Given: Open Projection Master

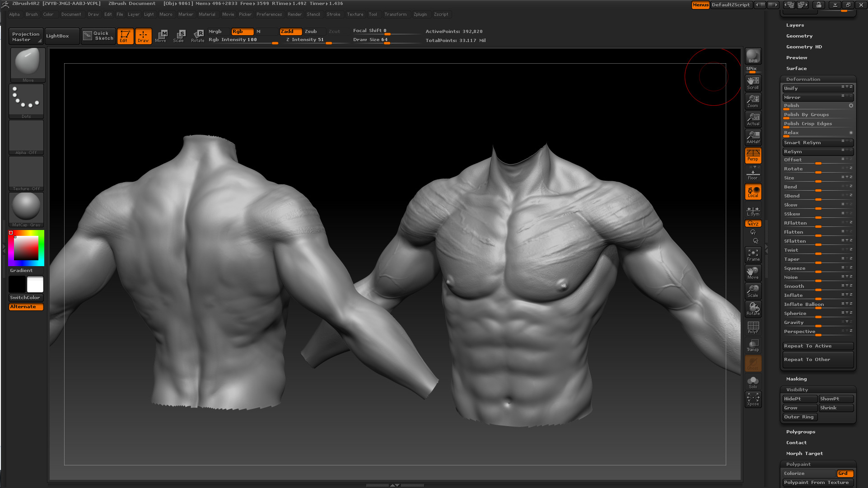Looking at the screenshot, I should (26, 37).
